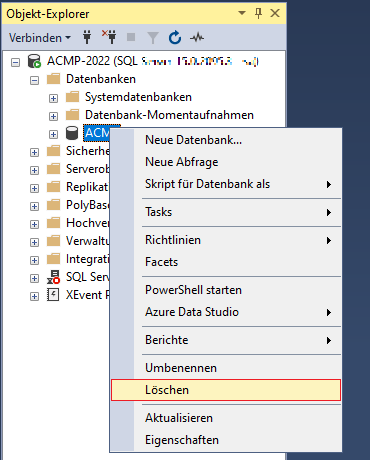Click the ACMP-2022 server icon
The height and width of the screenshot is (461, 371).
coord(34,61)
